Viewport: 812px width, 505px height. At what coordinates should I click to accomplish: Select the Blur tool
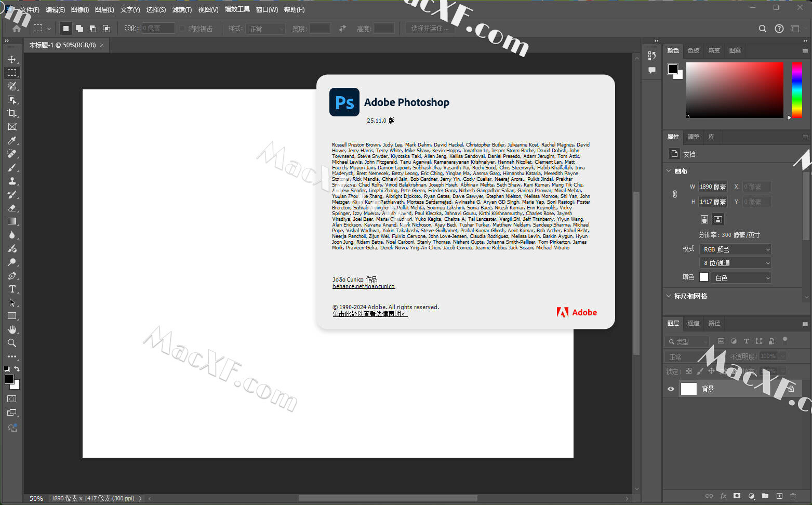(x=12, y=235)
